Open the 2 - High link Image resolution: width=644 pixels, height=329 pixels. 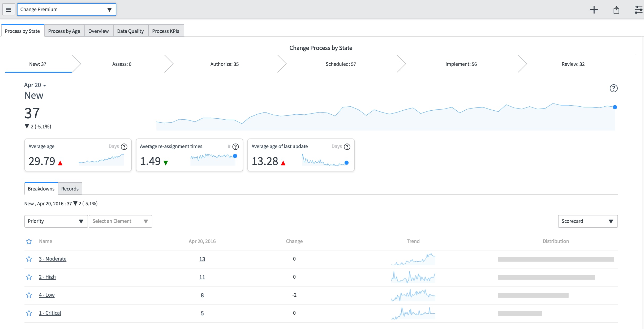[47, 277]
